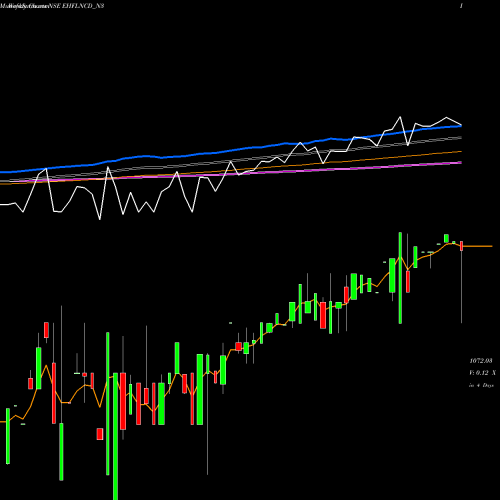Select the 1072.93 price value label
This screenshot has height=500, width=500.
coord(481,361)
